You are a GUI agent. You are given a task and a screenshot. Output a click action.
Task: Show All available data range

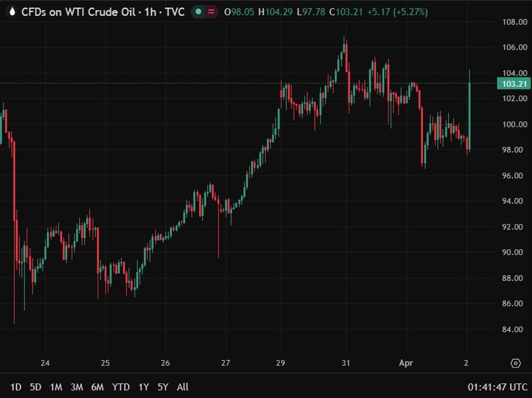pyautogui.click(x=183, y=387)
